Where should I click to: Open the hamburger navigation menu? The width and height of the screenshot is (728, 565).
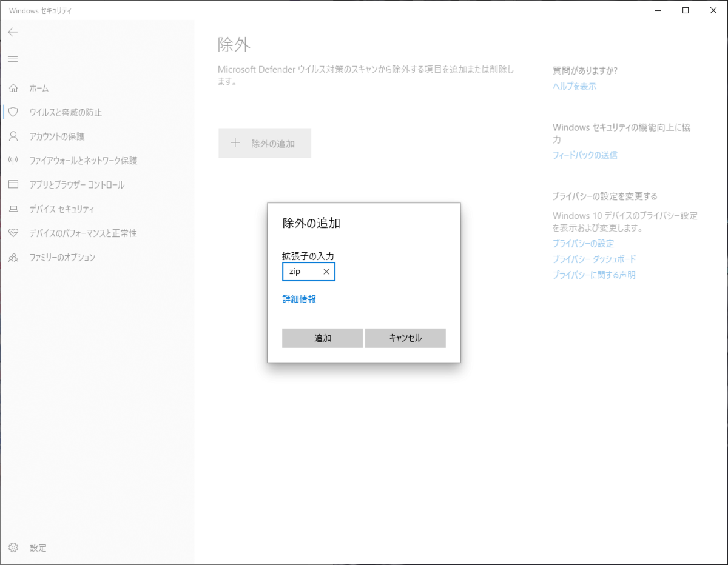pyautogui.click(x=13, y=59)
